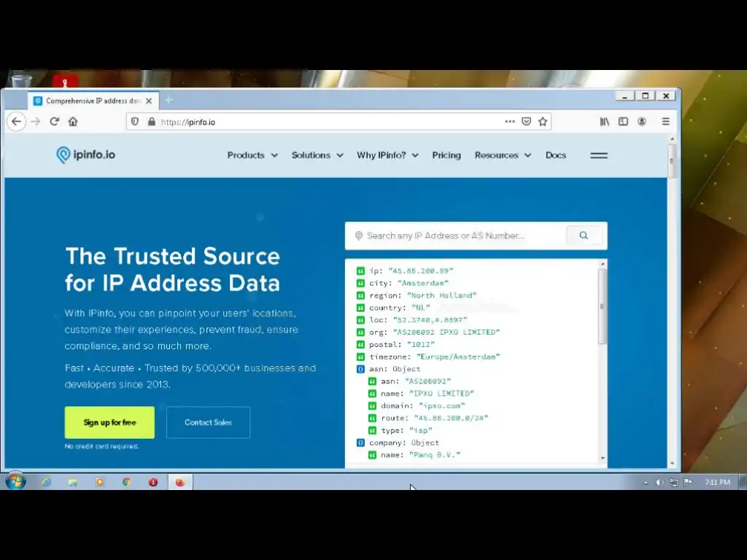
Task: Open the Pricing page
Action: pos(446,155)
